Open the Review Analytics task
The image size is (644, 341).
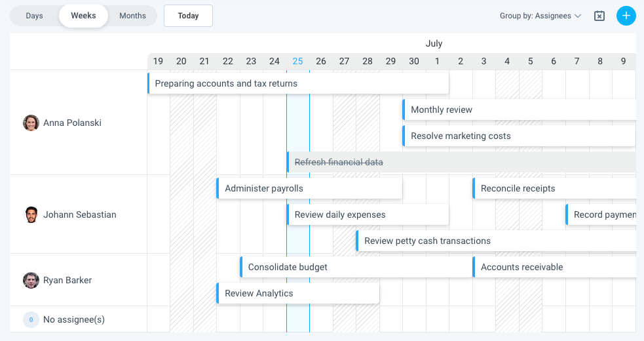298,293
